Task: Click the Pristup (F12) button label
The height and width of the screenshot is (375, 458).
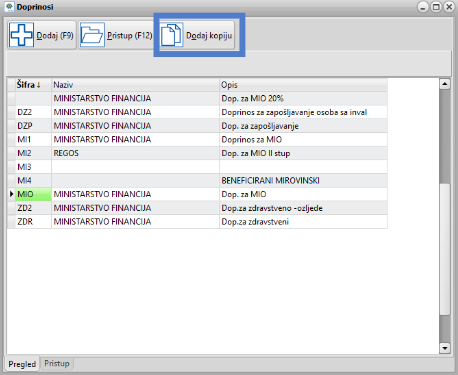Action: (x=130, y=35)
